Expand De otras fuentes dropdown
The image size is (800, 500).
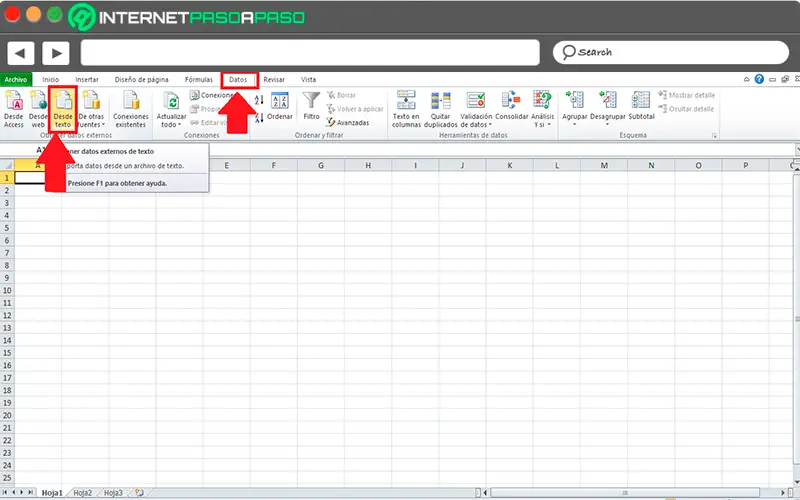click(104, 124)
